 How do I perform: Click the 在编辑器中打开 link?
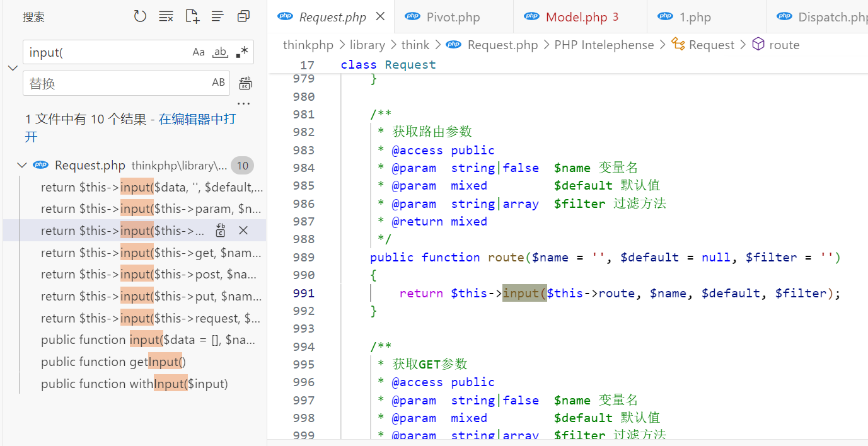197,119
